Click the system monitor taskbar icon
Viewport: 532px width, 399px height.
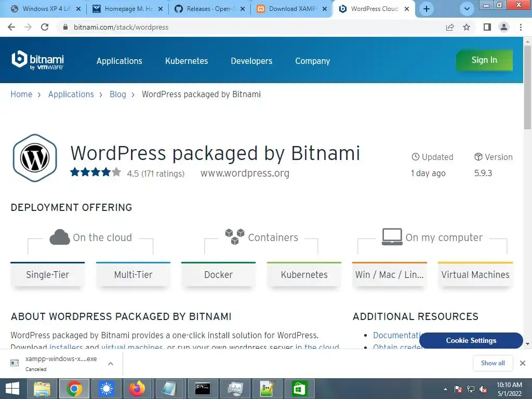tap(235, 389)
